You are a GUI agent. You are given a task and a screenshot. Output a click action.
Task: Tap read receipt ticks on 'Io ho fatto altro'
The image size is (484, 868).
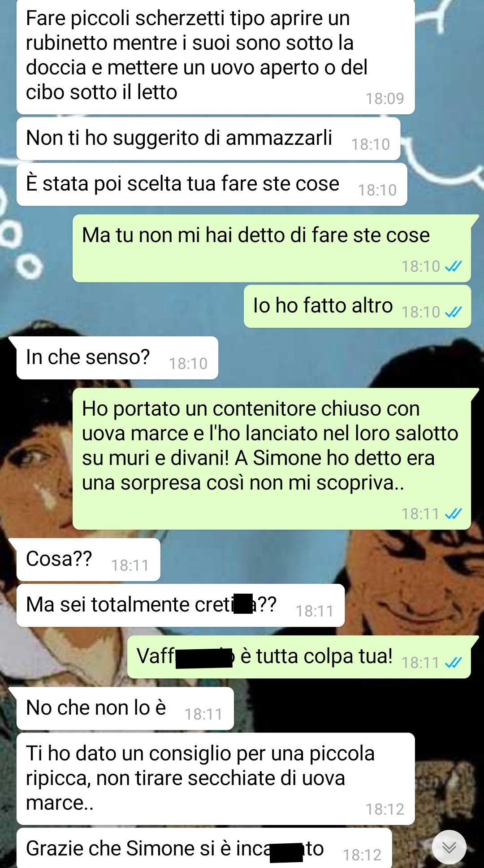(x=453, y=312)
